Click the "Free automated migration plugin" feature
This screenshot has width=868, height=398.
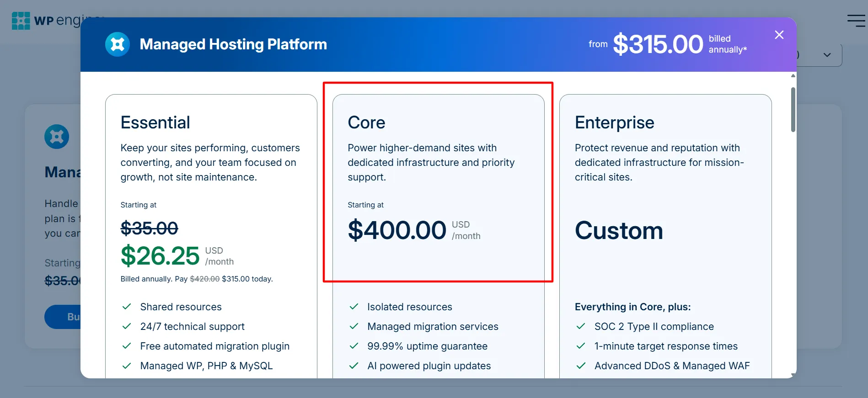(x=214, y=346)
